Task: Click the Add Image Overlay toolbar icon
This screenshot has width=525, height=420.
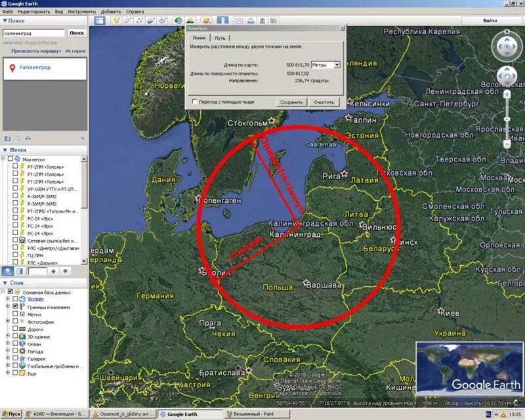Action: pos(151,20)
